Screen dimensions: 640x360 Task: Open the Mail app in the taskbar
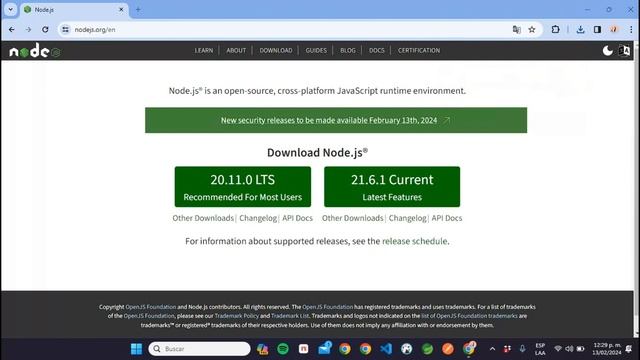(324, 349)
